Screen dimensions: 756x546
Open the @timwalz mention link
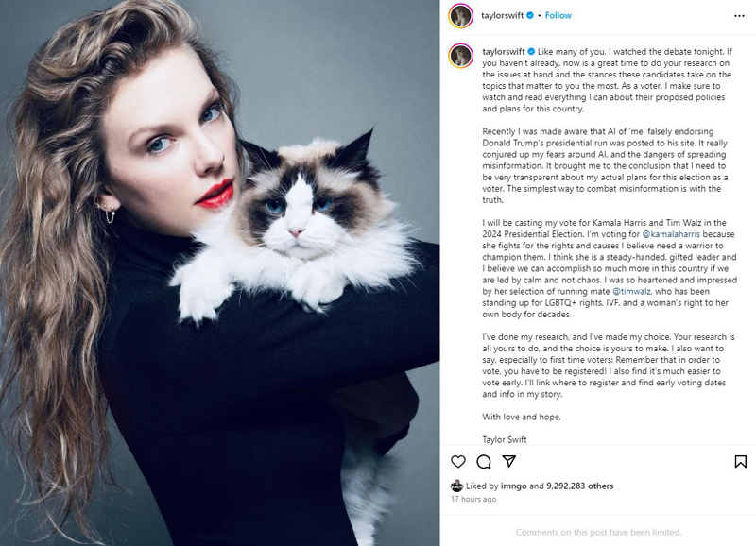(631, 292)
